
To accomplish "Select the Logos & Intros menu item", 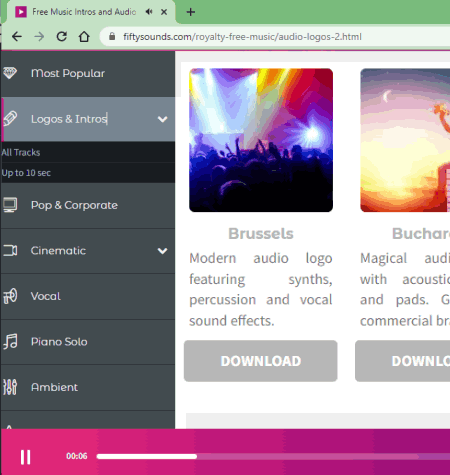I will click(x=88, y=119).
